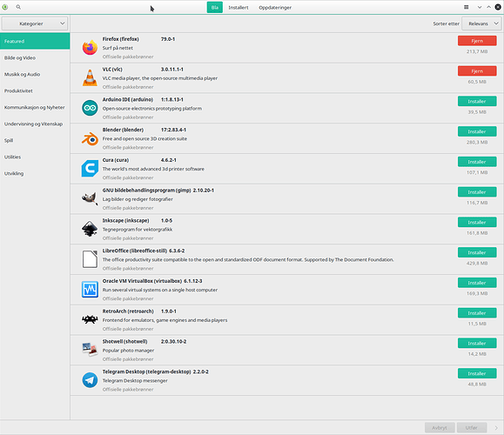Click the VLC traffic cone icon
504x435 pixels.
(x=90, y=77)
